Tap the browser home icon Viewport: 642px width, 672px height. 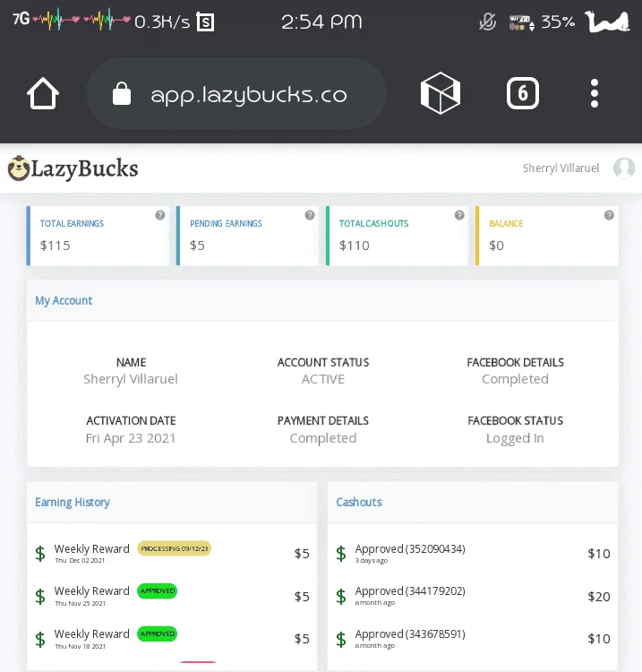point(43,93)
